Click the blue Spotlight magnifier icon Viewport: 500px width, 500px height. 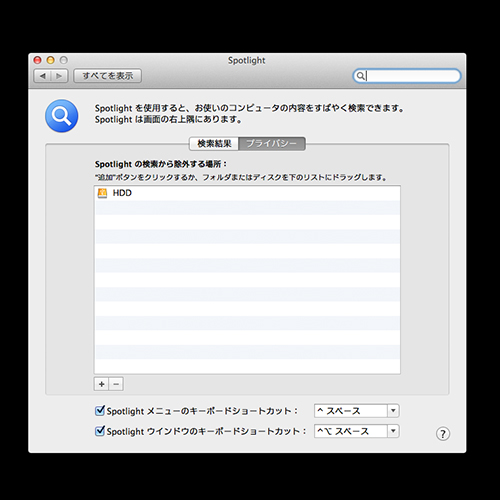coord(62,116)
